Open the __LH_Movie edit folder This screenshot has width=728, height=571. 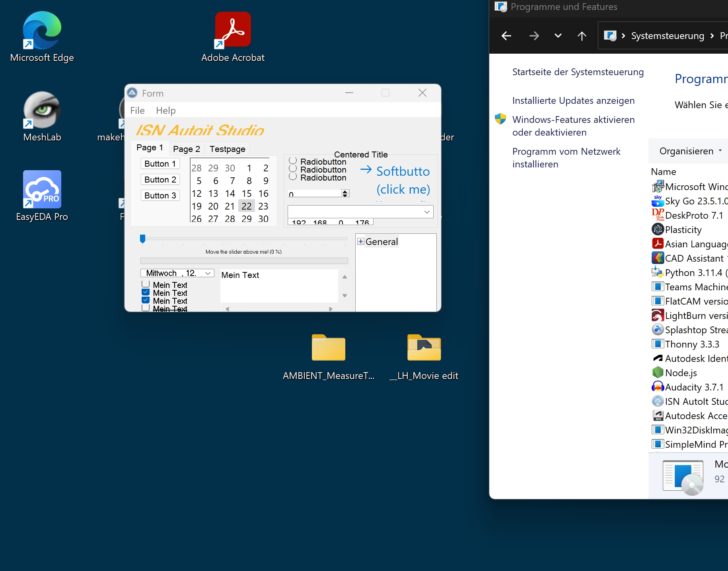[424, 348]
